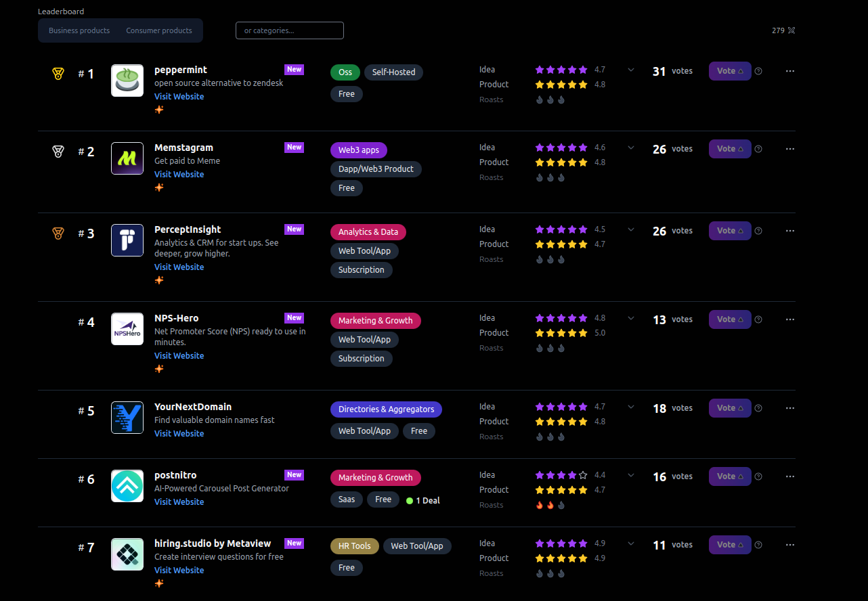This screenshot has height=601, width=868.
Task: Open the postnitro product logo
Action: coord(127,486)
